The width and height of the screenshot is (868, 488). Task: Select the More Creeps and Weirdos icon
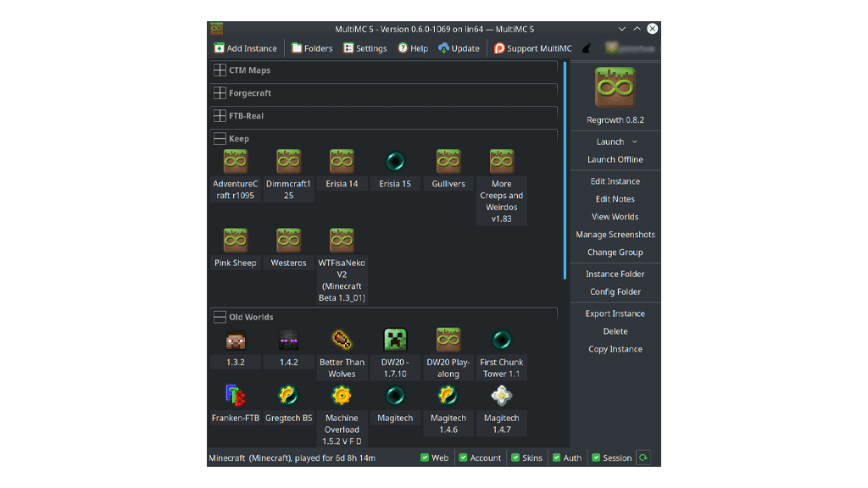502,162
